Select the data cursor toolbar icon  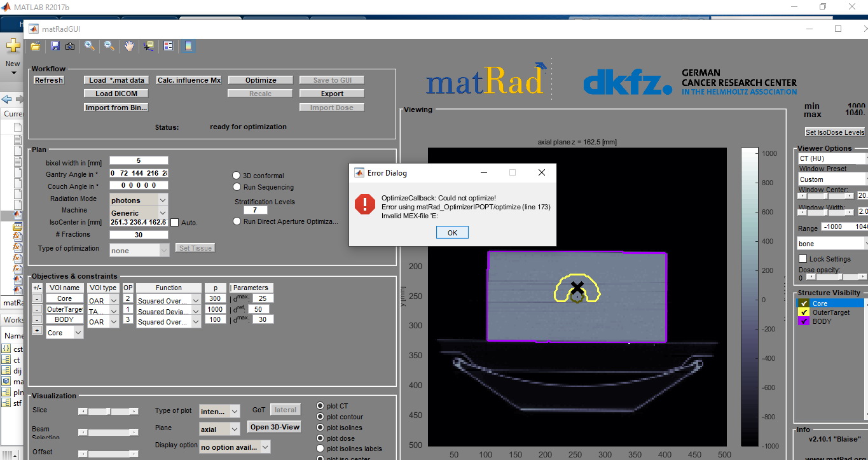pos(148,47)
